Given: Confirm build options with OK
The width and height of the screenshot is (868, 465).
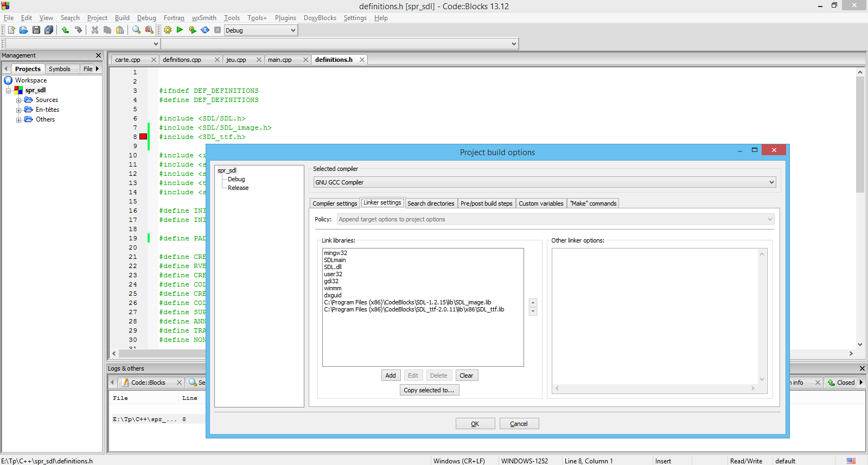Looking at the screenshot, I should click(x=475, y=424).
